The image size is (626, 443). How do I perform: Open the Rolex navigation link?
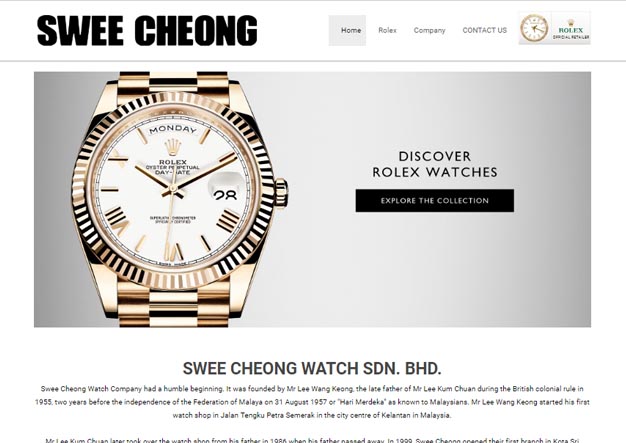(387, 30)
